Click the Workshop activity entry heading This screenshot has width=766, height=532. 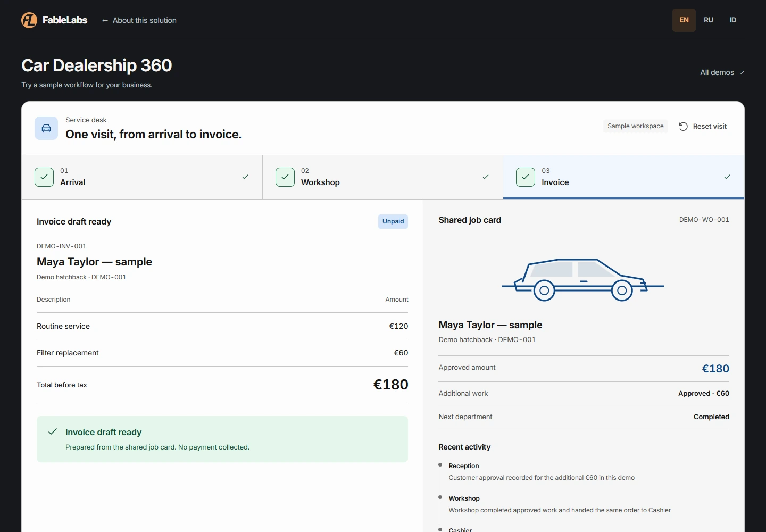tap(464, 498)
